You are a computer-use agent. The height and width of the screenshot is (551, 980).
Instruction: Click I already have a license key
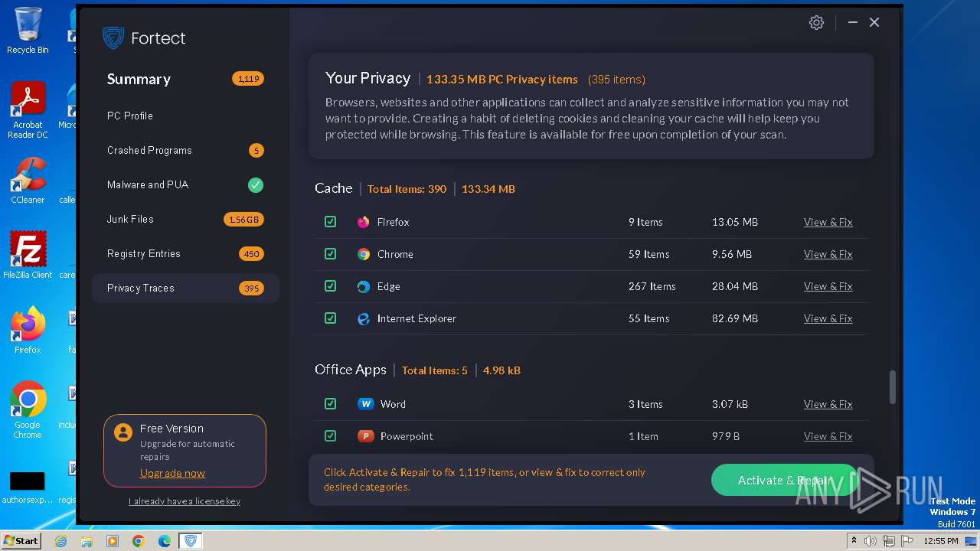point(185,501)
